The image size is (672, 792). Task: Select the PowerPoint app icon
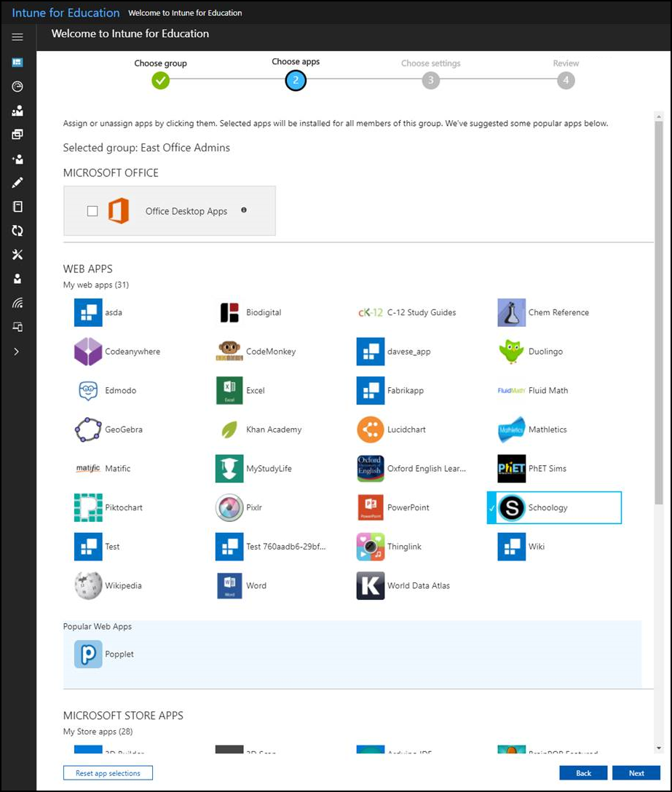pyautogui.click(x=371, y=507)
